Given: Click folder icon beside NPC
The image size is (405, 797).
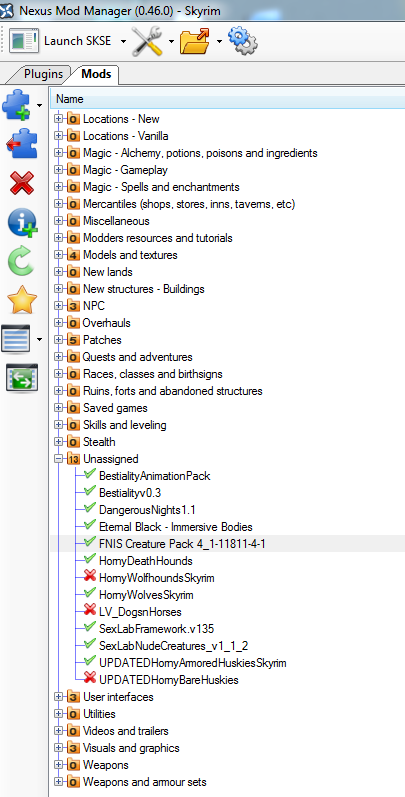Looking at the screenshot, I should [74, 306].
